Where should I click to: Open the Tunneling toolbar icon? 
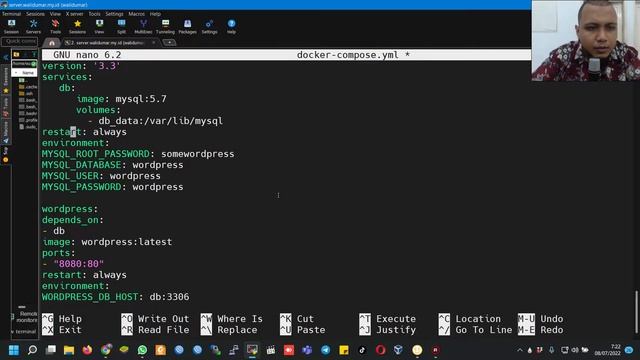coord(165,27)
